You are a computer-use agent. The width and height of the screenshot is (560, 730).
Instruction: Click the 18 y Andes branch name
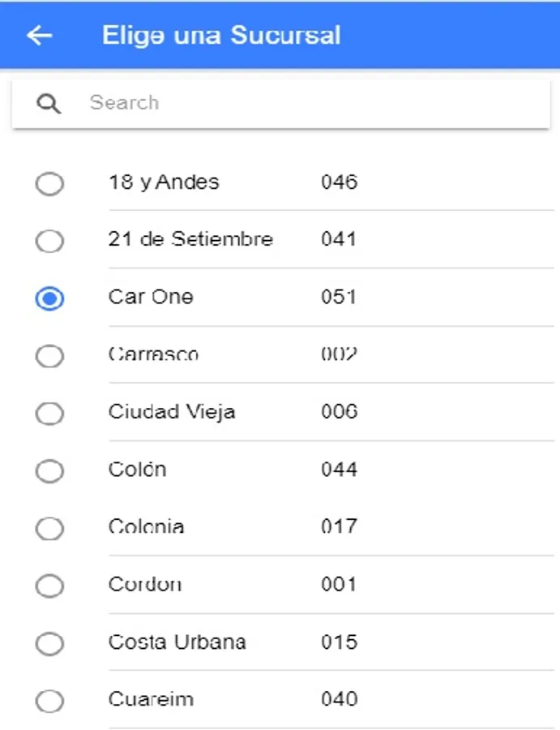point(164,182)
